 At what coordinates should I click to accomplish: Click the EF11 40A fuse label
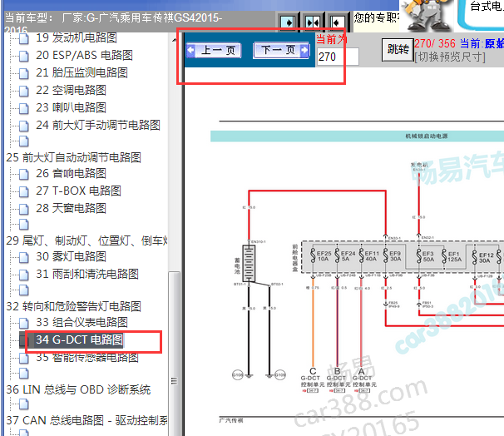[372, 256]
